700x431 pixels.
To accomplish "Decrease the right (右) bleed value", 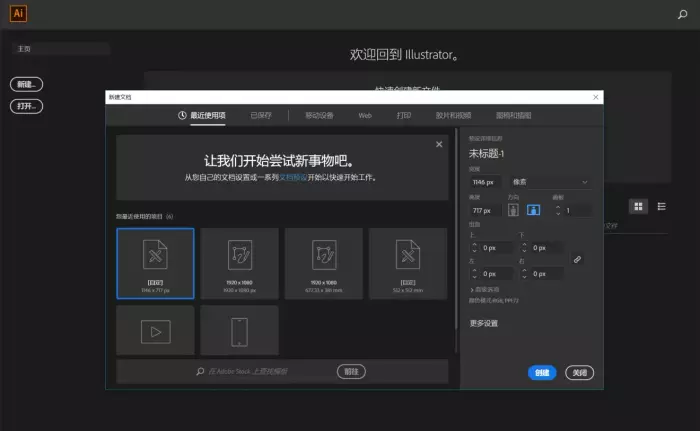I will click(x=524, y=277).
